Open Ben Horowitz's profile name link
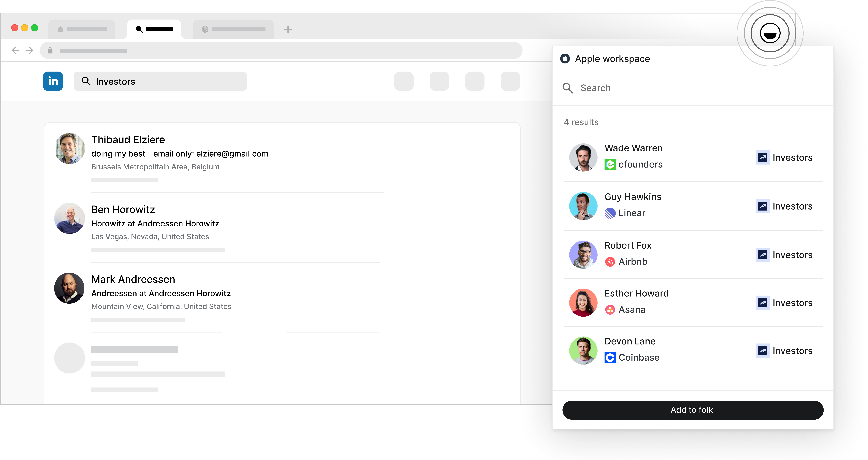The height and width of the screenshot is (460, 868). 123,209
